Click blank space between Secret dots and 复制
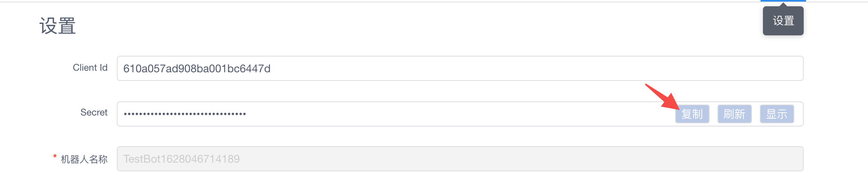The height and width of the screenshot is (176, 868). (x=451, y=114)
